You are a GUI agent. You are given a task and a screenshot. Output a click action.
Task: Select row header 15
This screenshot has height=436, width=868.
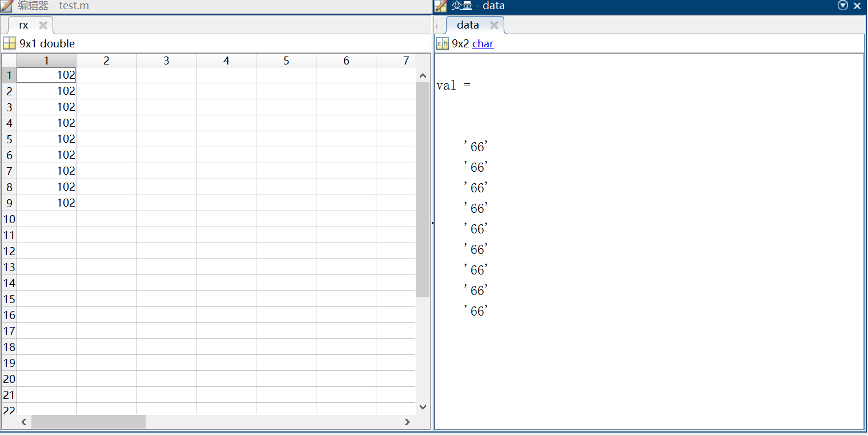click(9, 298)
